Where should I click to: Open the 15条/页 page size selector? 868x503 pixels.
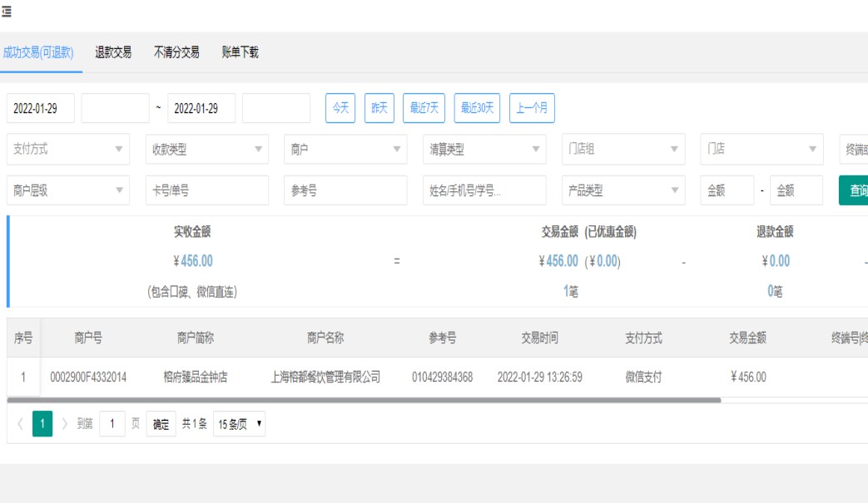239,424
